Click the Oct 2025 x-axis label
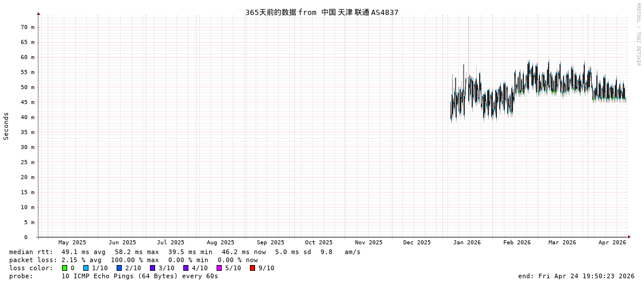This screenshot has height=284, width=644. [318, 243]
